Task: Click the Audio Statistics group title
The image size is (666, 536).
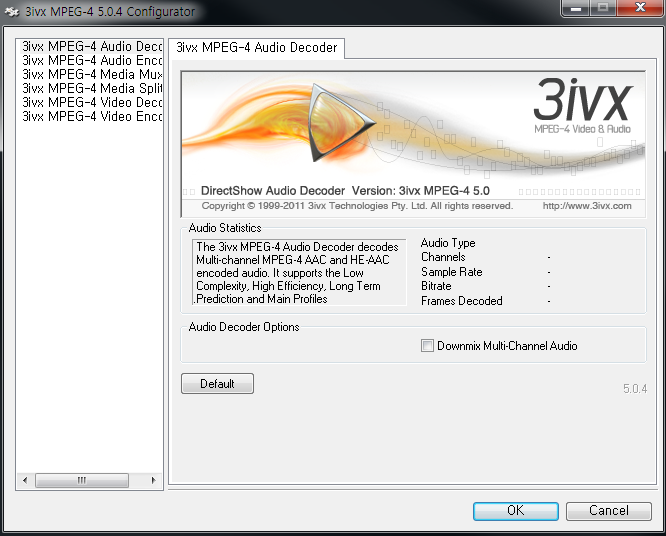Action: 225,228
